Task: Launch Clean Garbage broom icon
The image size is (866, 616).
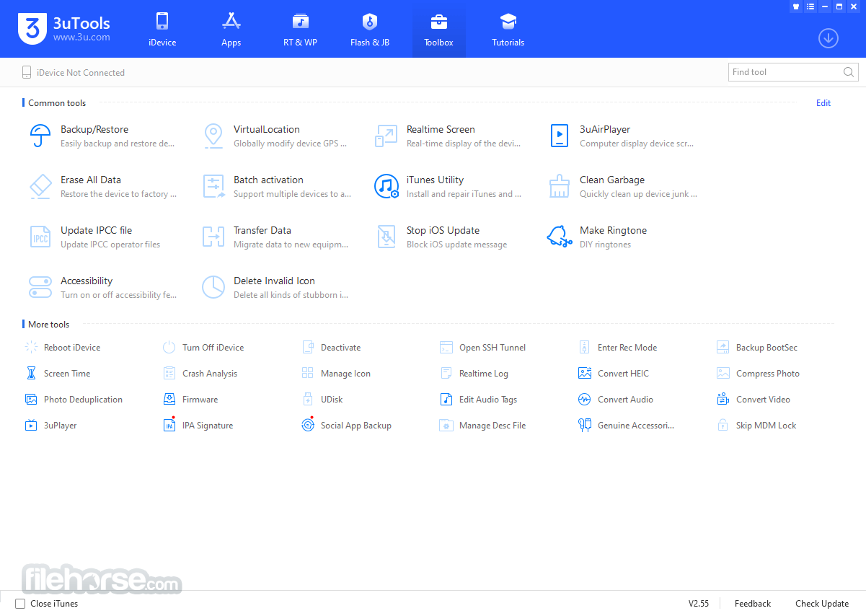Action: tap(560, 186)
